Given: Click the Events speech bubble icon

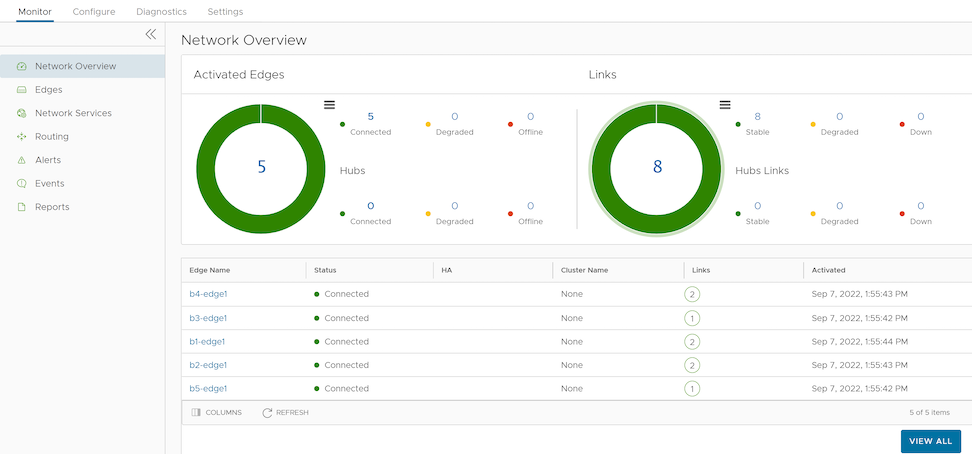Looking at the screenshot, I should point(22,184).
